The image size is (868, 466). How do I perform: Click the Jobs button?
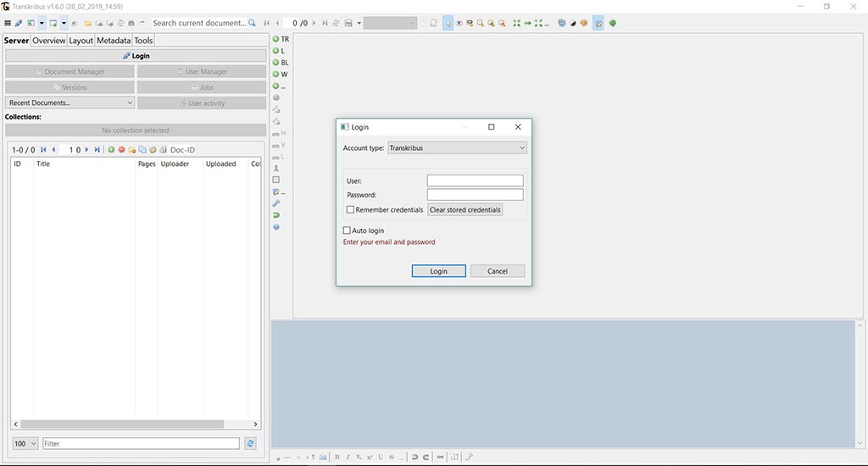(x=202, y=87)
